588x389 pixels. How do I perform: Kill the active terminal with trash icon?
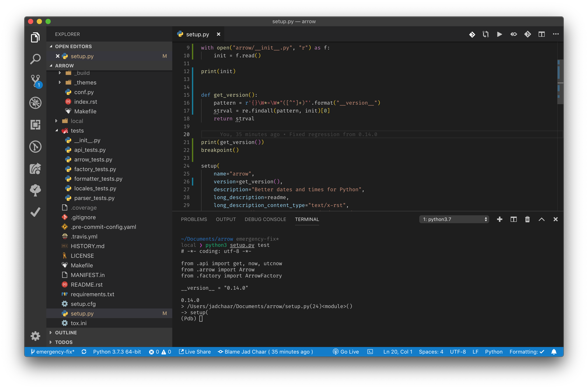click(527, 219)
